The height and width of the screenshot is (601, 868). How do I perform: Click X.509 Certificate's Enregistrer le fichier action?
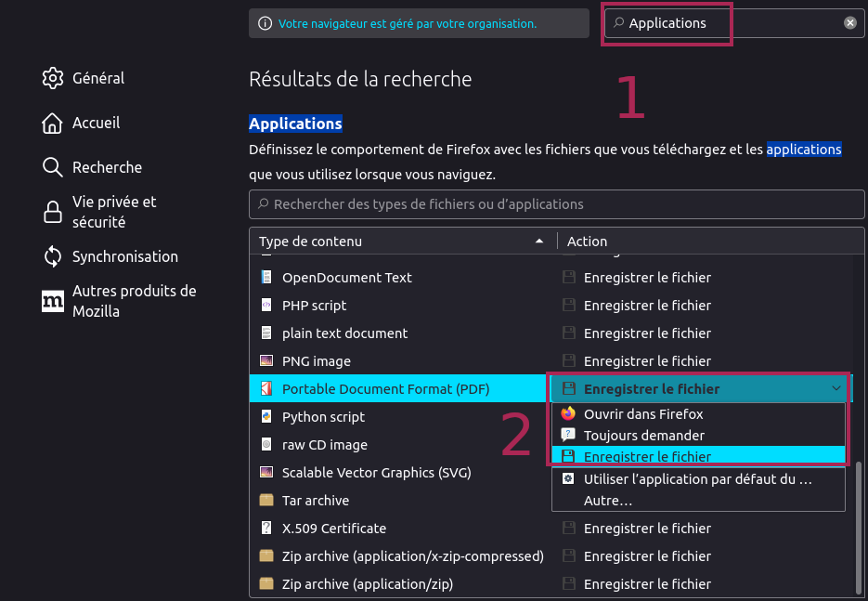pyautogui.click(x=647, y=528)
